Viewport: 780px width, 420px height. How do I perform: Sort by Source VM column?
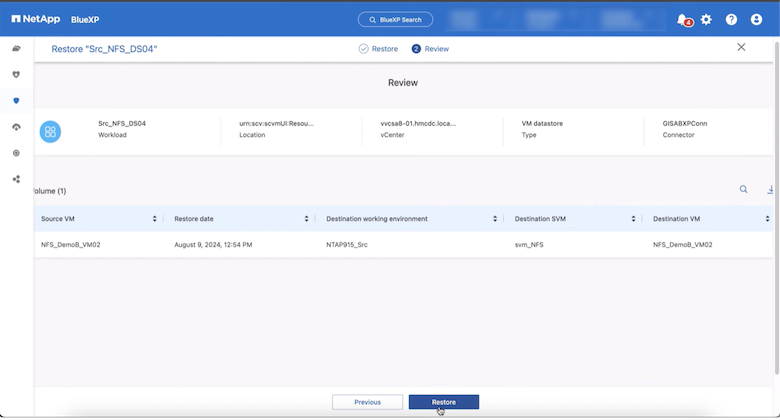tap(154, 218)
